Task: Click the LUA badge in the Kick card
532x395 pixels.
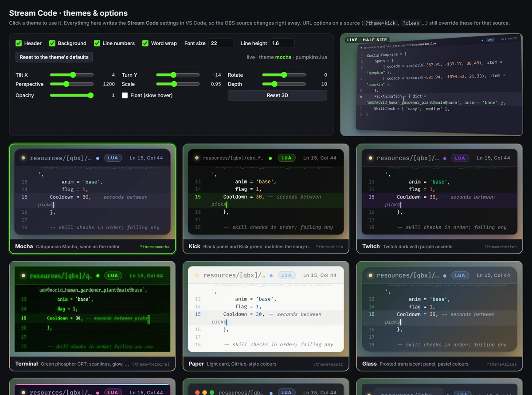Action: coord(286,158)
